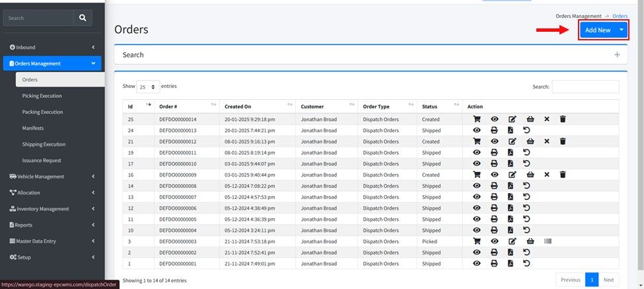Print order DEFDO00000011 using the printer icon
Viewport: 644px width, 289px height.
[494, 153]
